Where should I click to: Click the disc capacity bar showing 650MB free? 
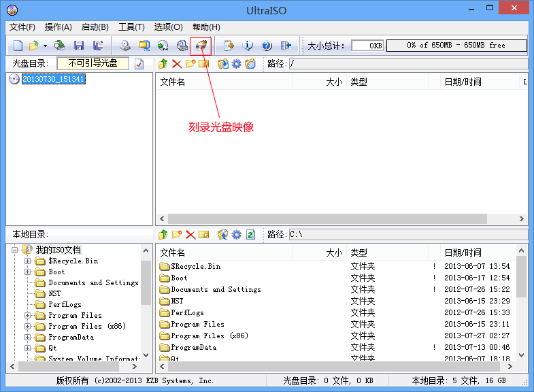click(456, 46)
